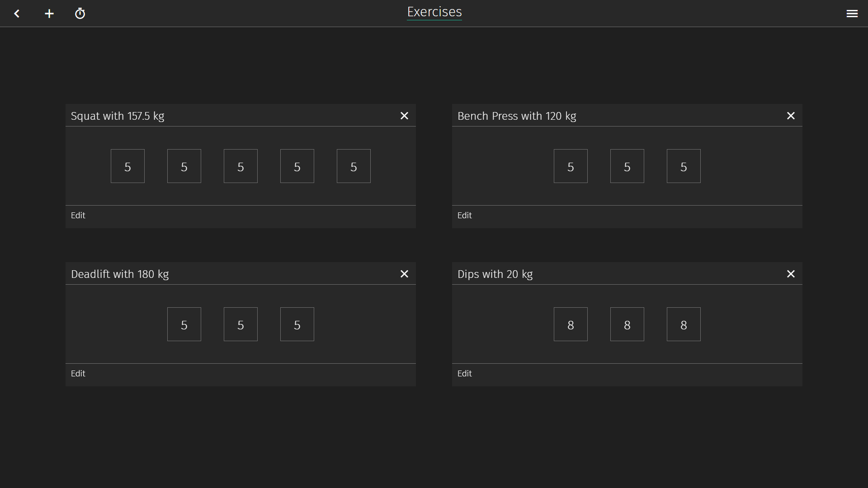Tap third Squat set box
868x488 pixels.
click(241, 166)
